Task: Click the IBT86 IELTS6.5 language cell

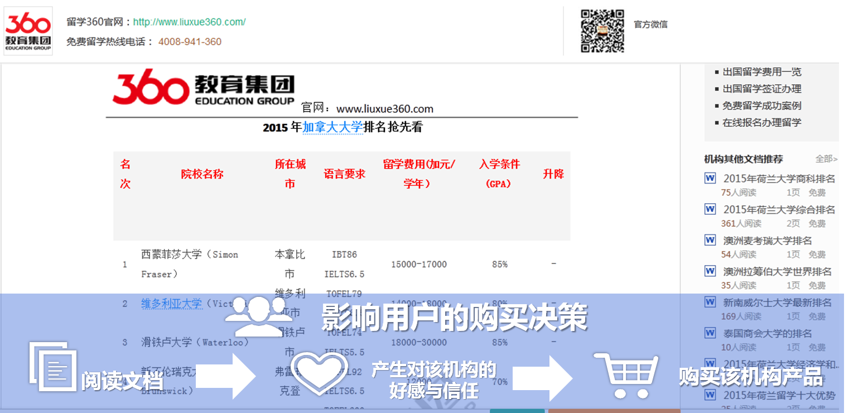Action: (x=345, y=264)
